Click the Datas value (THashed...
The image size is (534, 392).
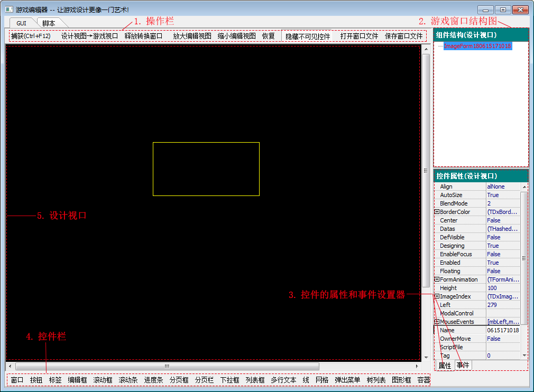pyautogui.click(x=503, y=229)
